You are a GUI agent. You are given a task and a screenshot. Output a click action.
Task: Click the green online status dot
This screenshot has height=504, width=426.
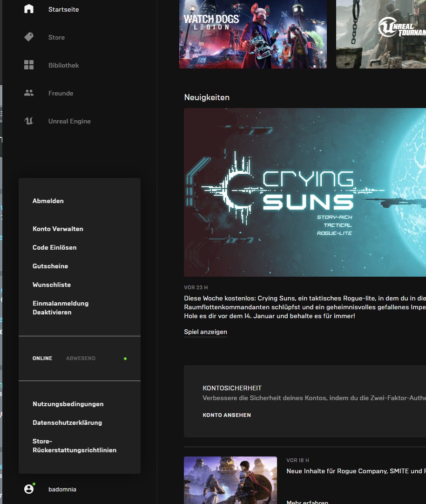125,358
